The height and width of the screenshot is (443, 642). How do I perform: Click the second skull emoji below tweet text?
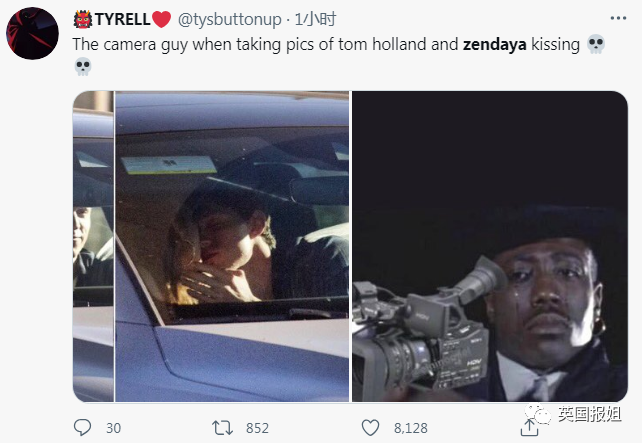[83, 67]
